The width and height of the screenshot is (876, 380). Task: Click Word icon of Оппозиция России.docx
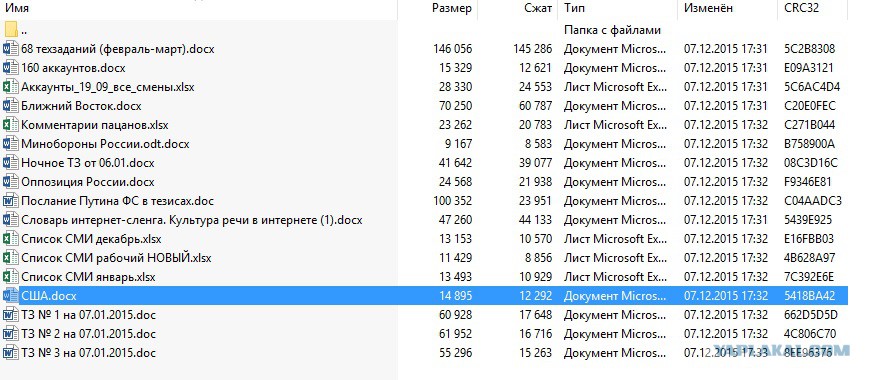point(11,182)
